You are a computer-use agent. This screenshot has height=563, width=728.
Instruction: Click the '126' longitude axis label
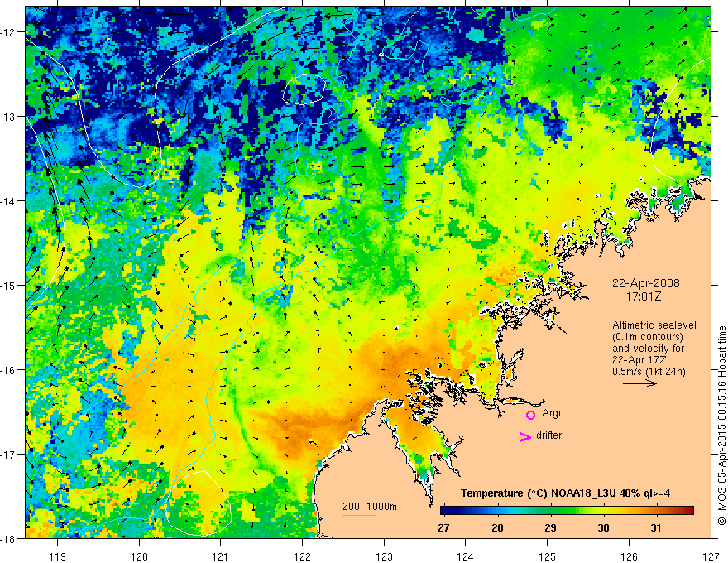629,556
